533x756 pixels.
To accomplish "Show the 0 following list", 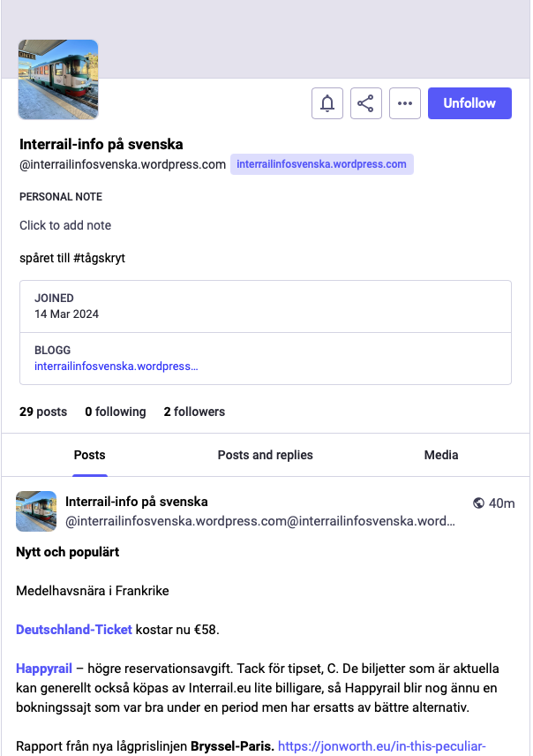I will (x=116, y=412).
